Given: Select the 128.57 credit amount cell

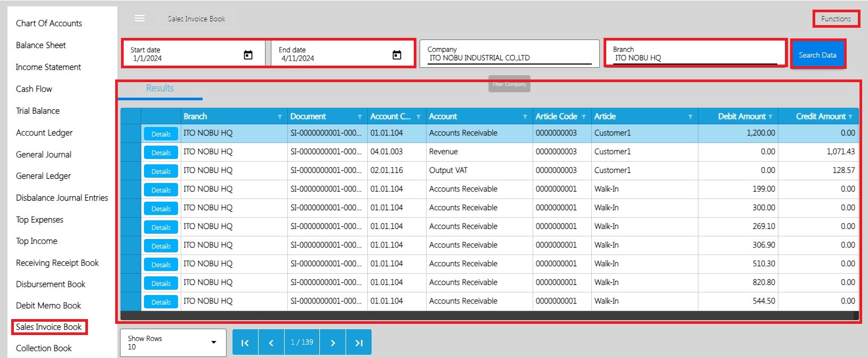Looking at the screenshot, I should tap(818, 171).
